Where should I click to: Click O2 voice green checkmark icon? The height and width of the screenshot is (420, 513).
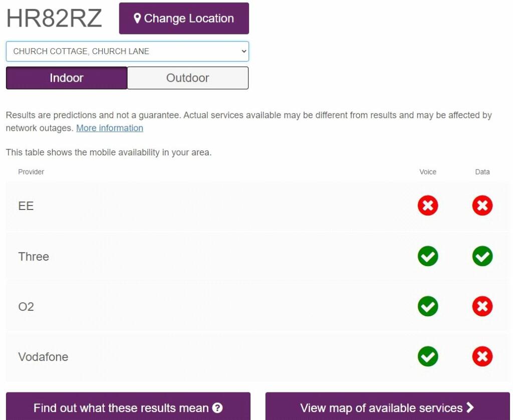(x=428, y=306)
